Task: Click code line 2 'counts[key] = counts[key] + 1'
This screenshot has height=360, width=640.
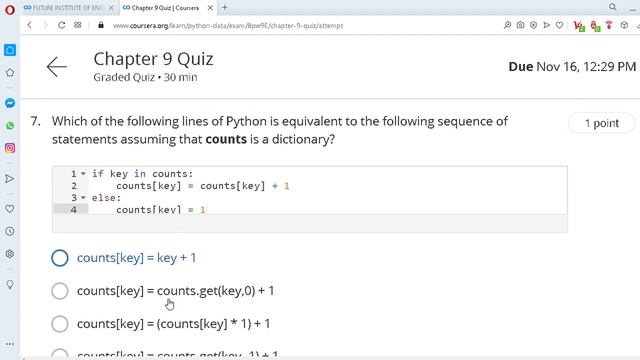Action: coord(202,186)
